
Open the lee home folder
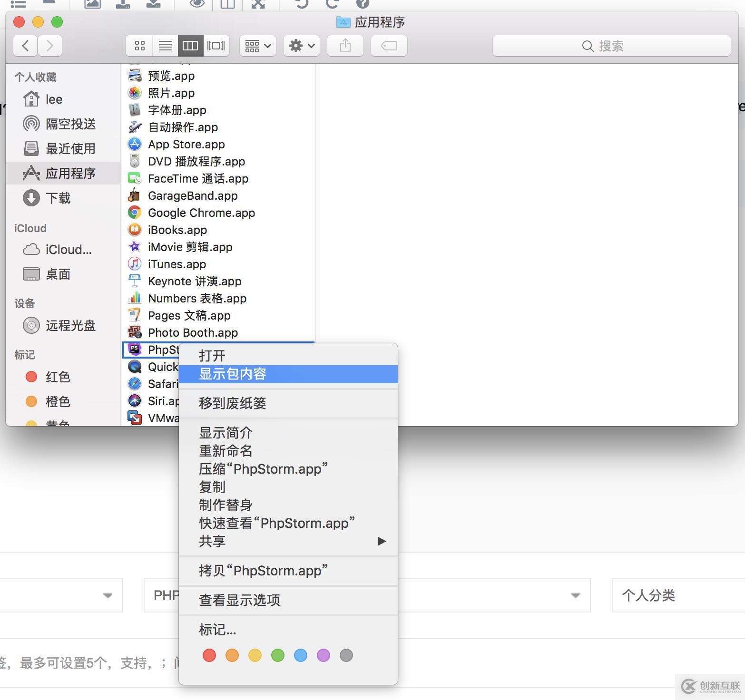click(x=63, y=99)
